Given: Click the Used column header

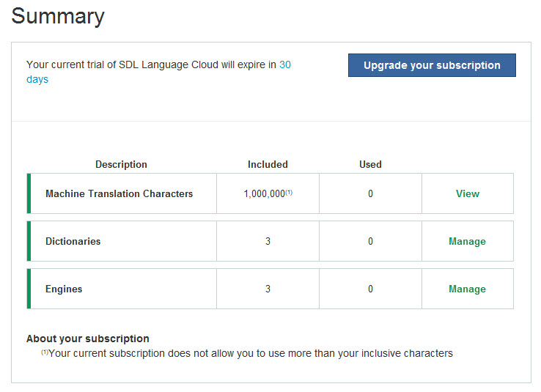Looking at the screenshot, I should (370, 164).
